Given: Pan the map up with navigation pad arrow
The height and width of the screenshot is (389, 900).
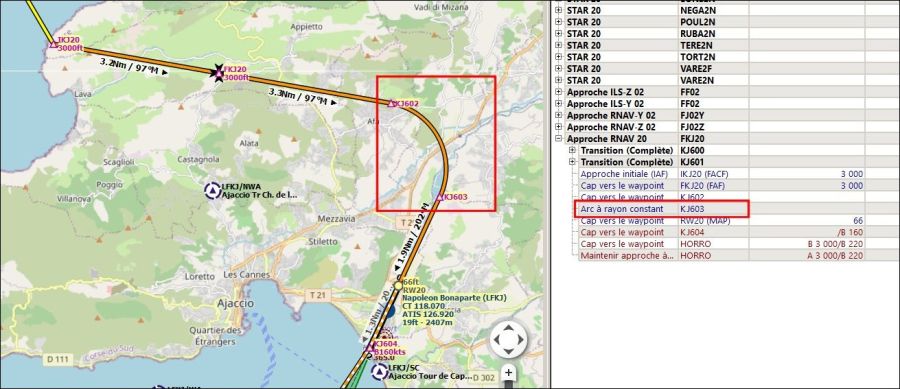Looking at the screenshot, I should pyautogui.click(x=508, y=329).
